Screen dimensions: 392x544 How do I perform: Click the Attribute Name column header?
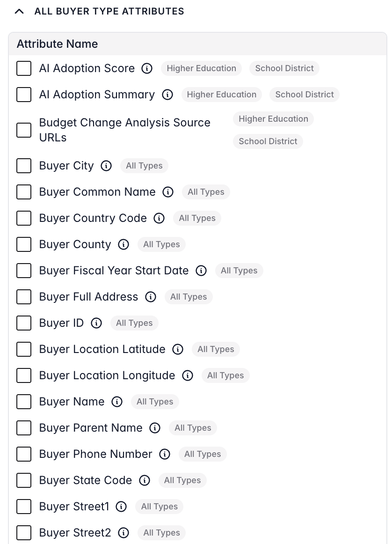tap(57, 44)
